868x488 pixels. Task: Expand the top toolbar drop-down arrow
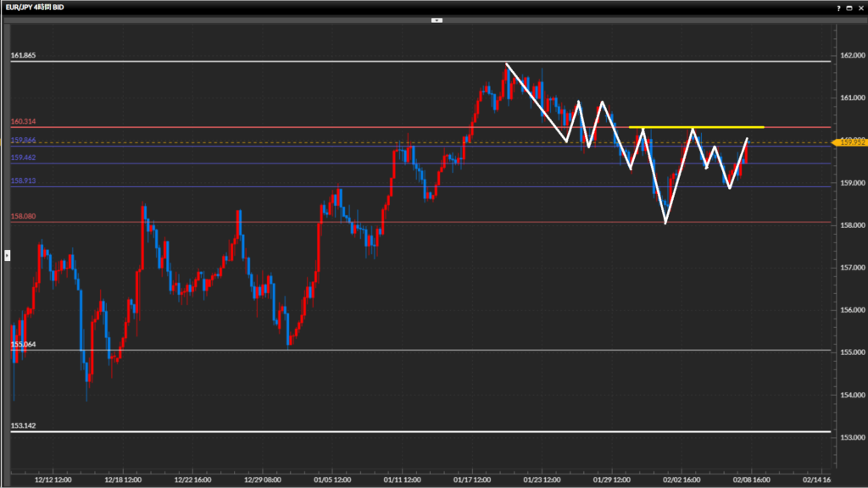(x=437, y=19)
